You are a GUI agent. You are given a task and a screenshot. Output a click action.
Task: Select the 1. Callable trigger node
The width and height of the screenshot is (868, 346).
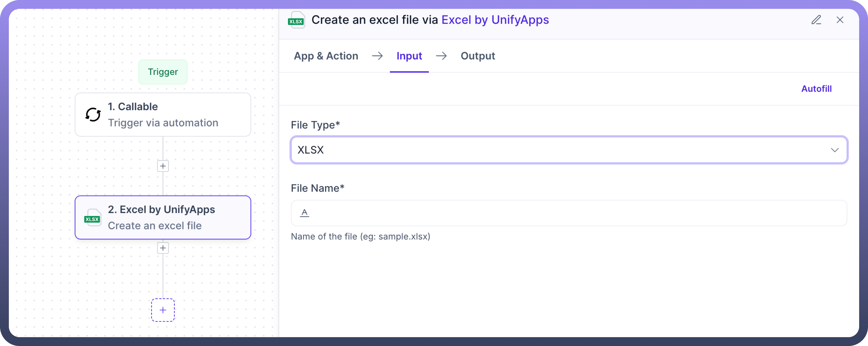[163, 114]
